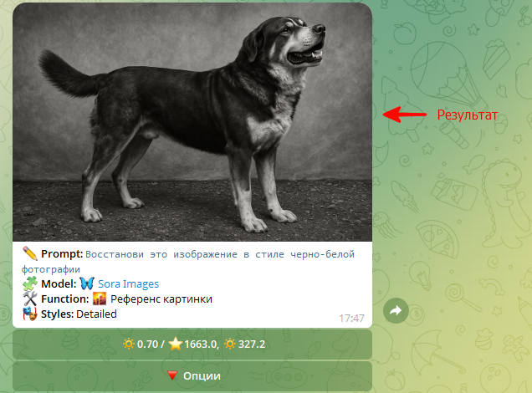
Task: Click the Detailed style value
Action: [x=96, y=314]
